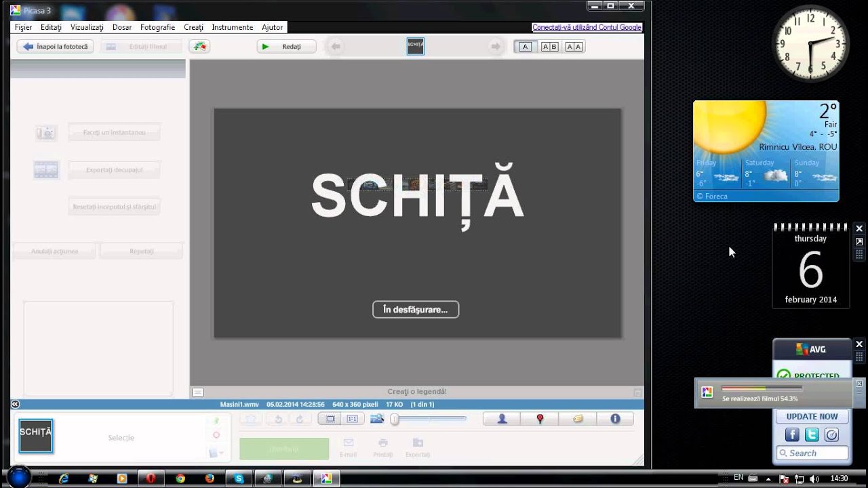Open the Creați menu
868x488 pixels.
193,27
